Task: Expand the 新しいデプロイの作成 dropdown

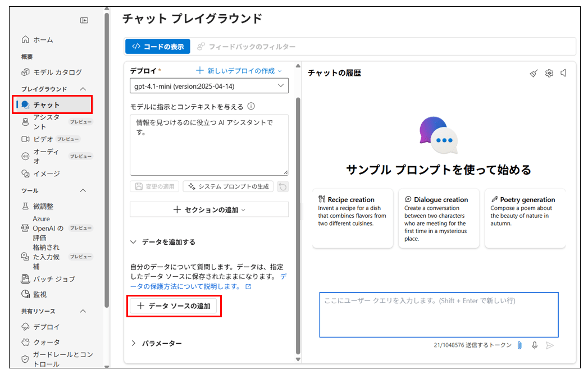Action: point(239,71)
